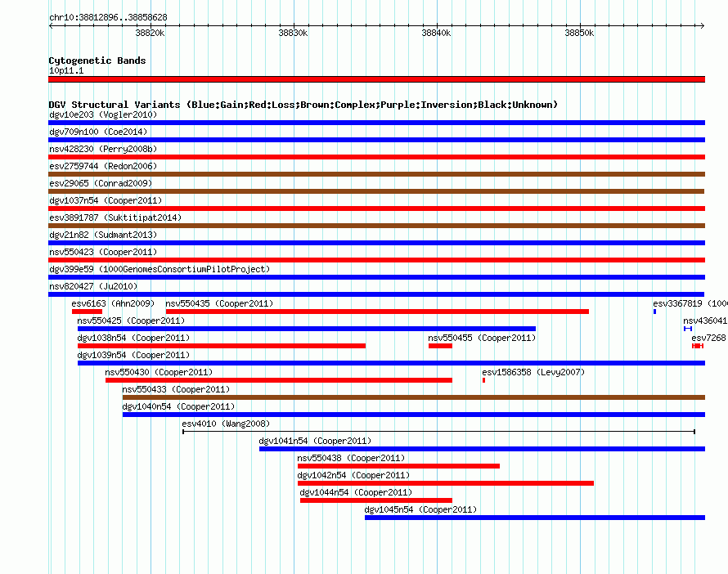Click the blue dgv1041n54 gain bar
This screenshot has height=574, width=728.
pyautogui.click(x=482, y=449)
